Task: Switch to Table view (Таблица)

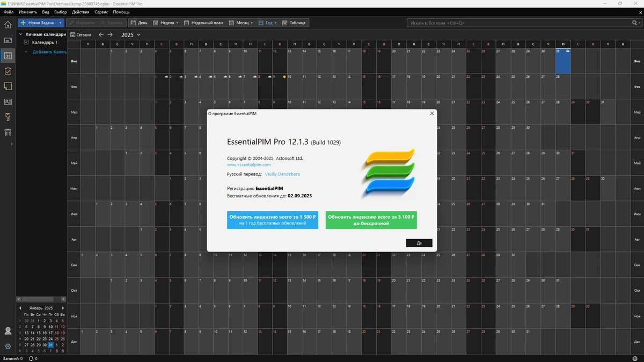Action: tap(294, 23)
